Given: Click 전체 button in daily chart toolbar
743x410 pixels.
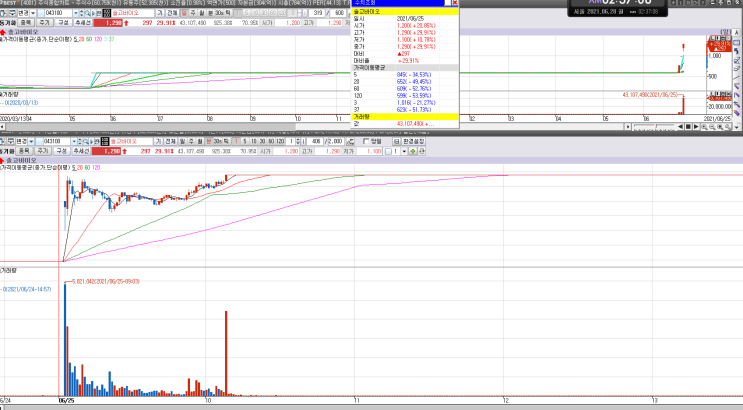Looking at the screenshot, I should [x=172, y=13].
